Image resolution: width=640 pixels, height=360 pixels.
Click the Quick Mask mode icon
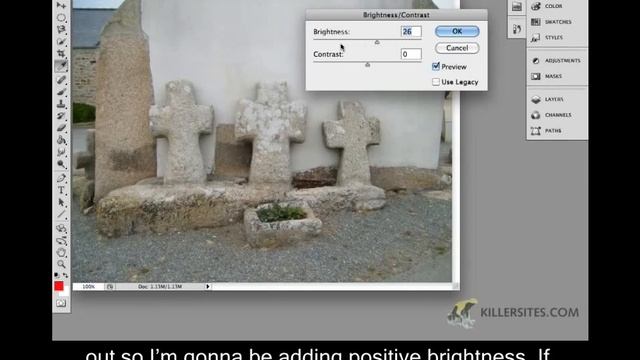(61, 303)
